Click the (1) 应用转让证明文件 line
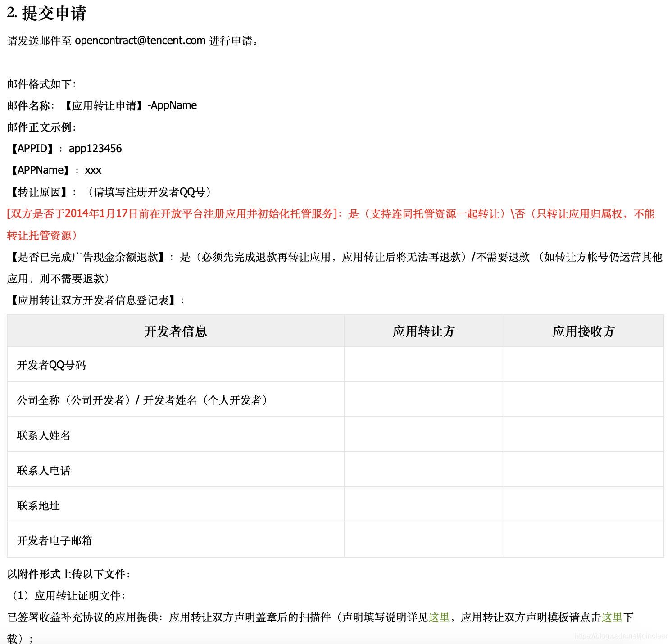Image resolution: width=672 pixels, height=644 pixels. [x=66, y=596]
